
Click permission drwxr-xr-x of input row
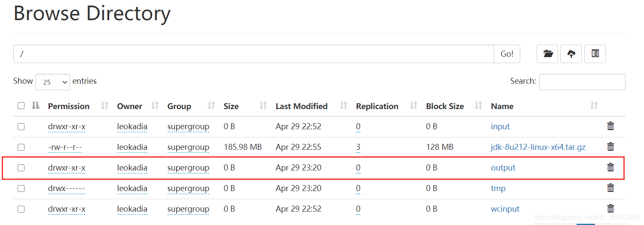point(67,126)
